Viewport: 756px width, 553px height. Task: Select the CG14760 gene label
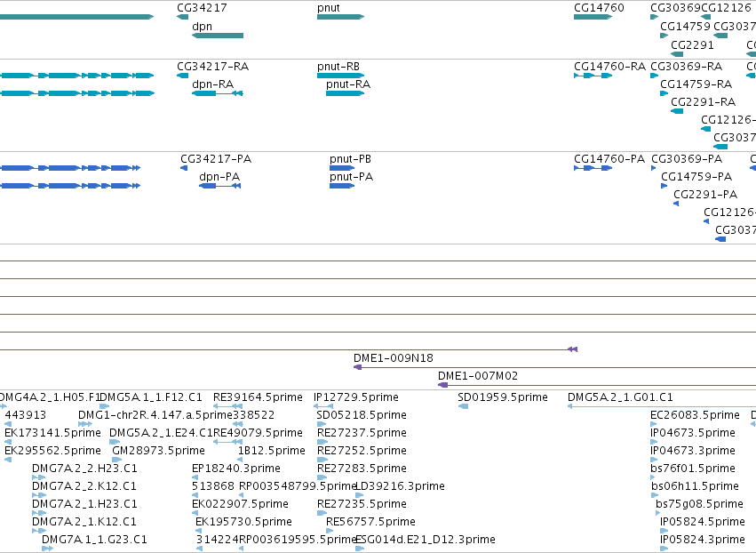pos(599,8)
